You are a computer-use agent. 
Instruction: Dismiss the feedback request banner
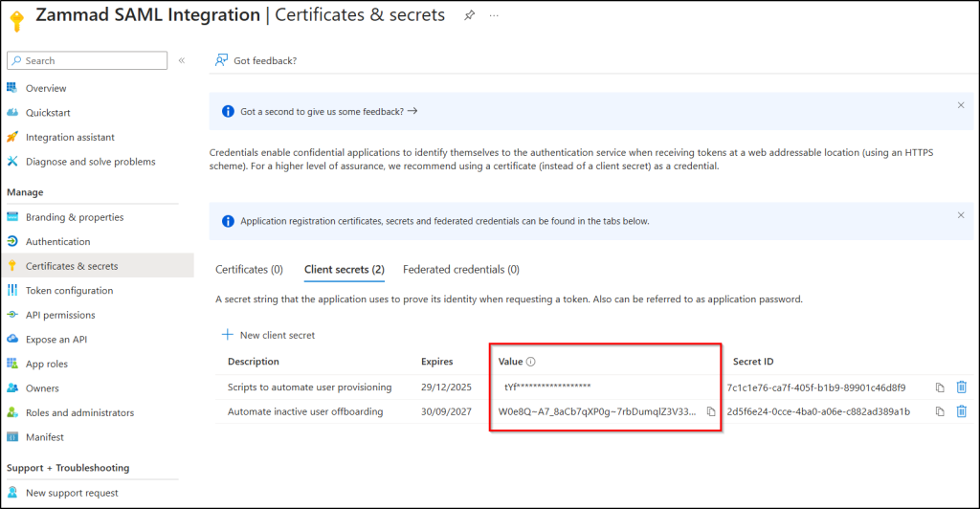point(961,105)
